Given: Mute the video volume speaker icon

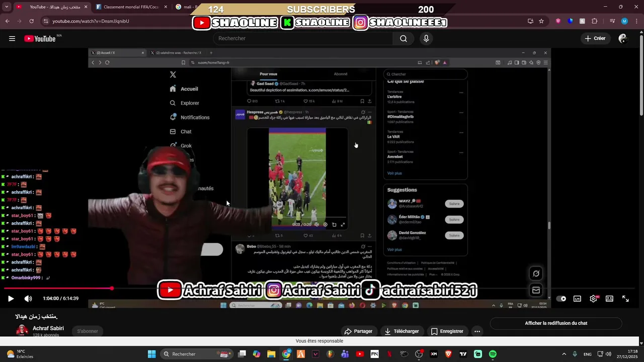Looking at the screenshot, I should (x=28, y=299).
